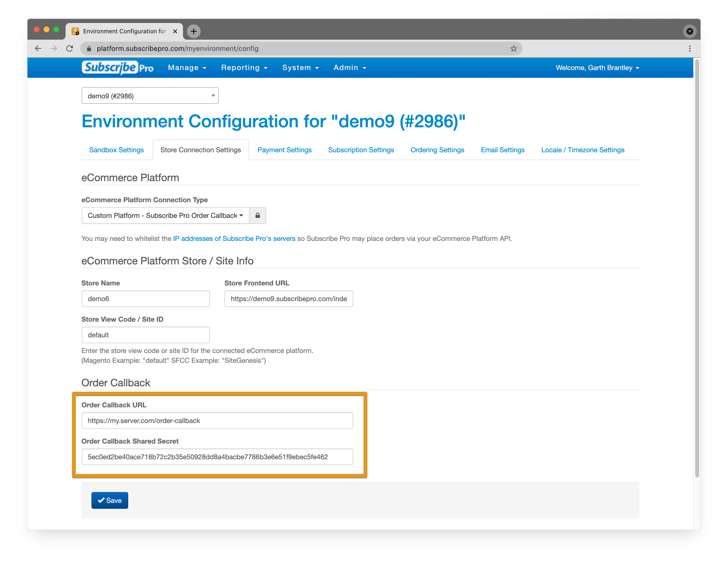728x566 pixels.
Task: Follow the IP addresses of Subscribe Pro's servers link
Action: tap(234, 238)
